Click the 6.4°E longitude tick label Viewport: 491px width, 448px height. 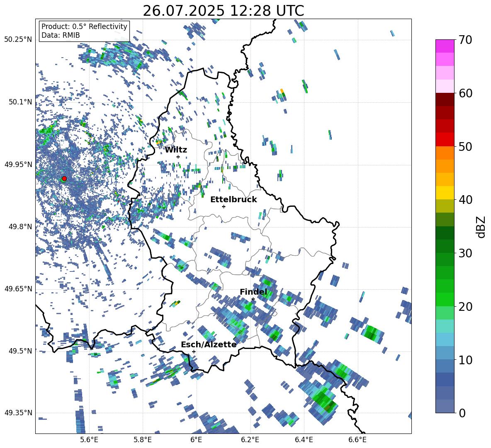(304, 440)
